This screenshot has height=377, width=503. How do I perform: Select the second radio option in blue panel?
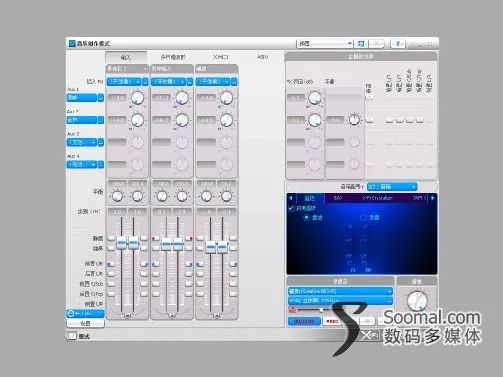364,218
